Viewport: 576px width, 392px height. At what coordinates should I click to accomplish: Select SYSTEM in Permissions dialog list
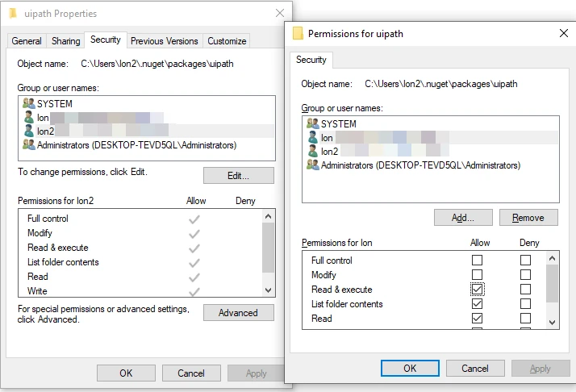click(431, 123)
